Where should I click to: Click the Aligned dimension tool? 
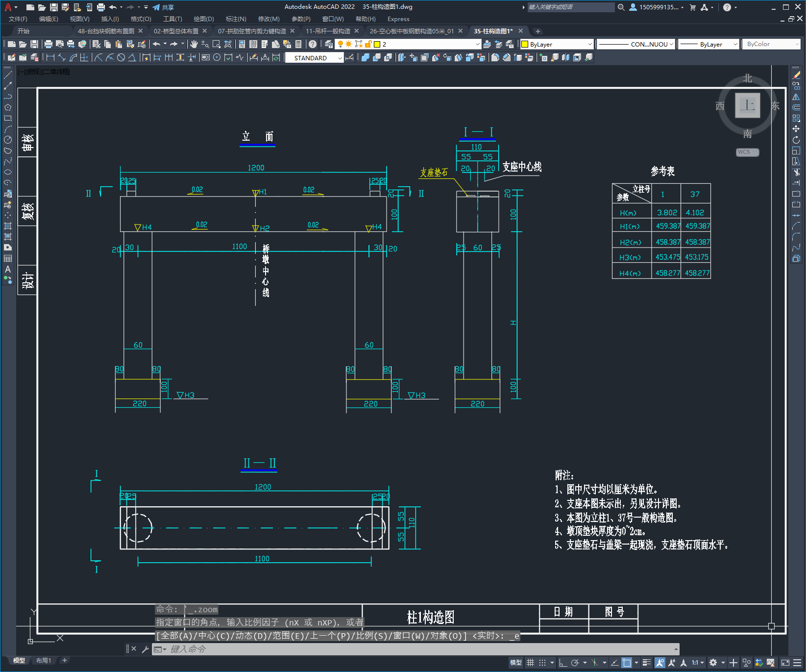62,57
